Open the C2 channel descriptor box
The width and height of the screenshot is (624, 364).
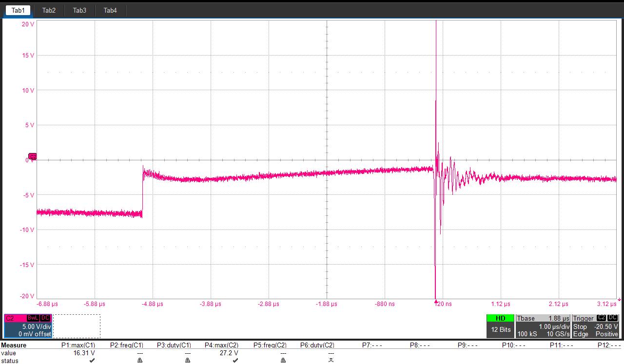pyautogui.click(x=28, y=326)
